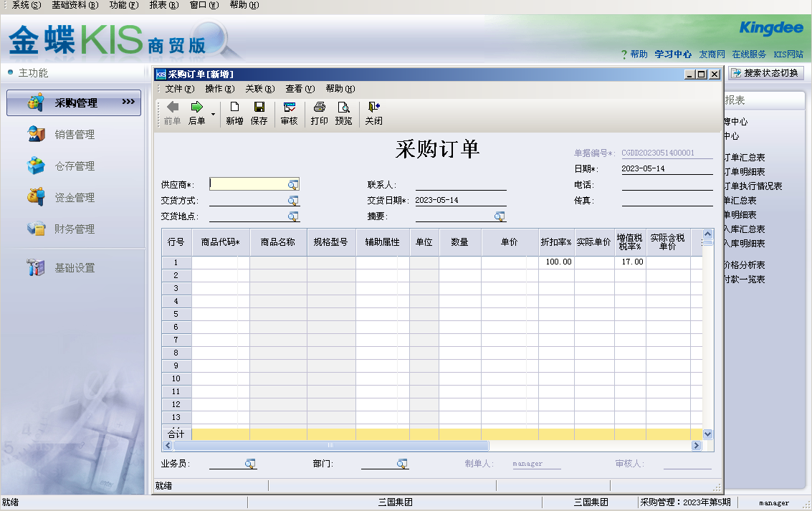Click the 传真 input field
Image resolution: width=812 pixels, height=511 pixels.
[x=667, y=201]
